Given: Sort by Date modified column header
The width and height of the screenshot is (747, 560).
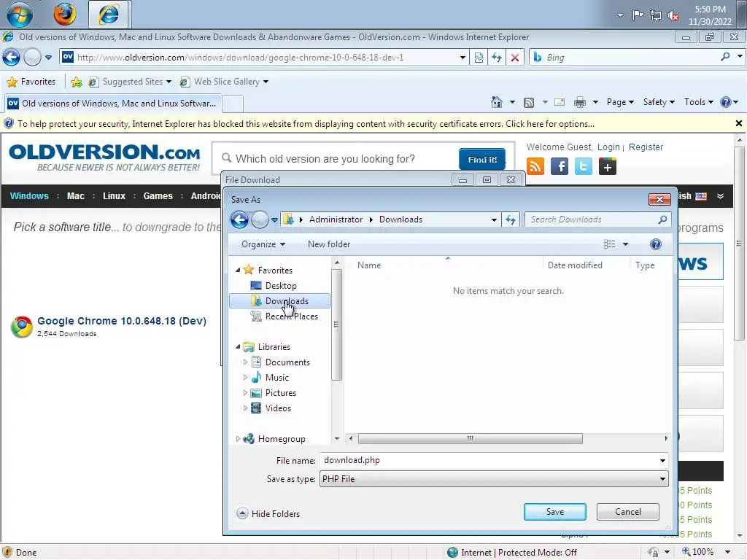Looking at the screenshot, I should (575, 265).
